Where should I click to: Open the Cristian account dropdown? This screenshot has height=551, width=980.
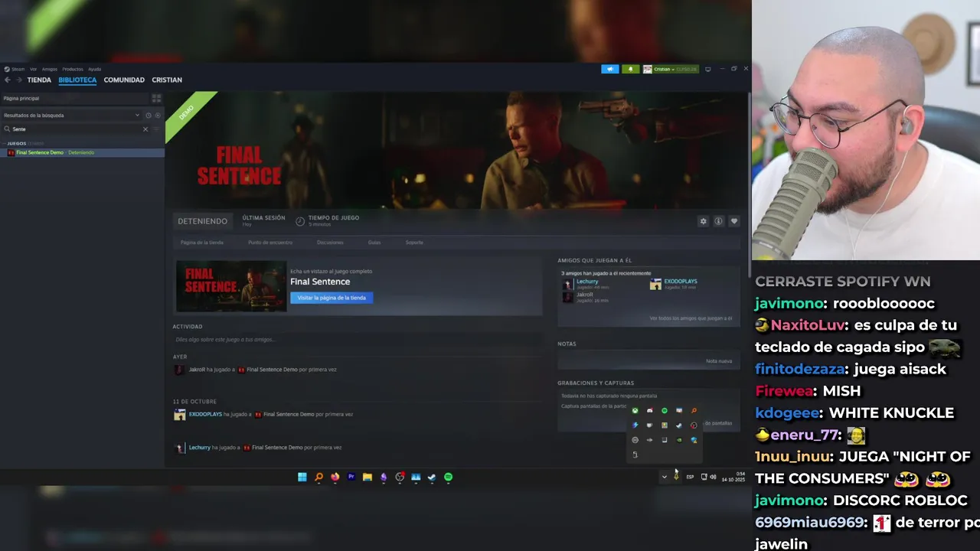670,69
